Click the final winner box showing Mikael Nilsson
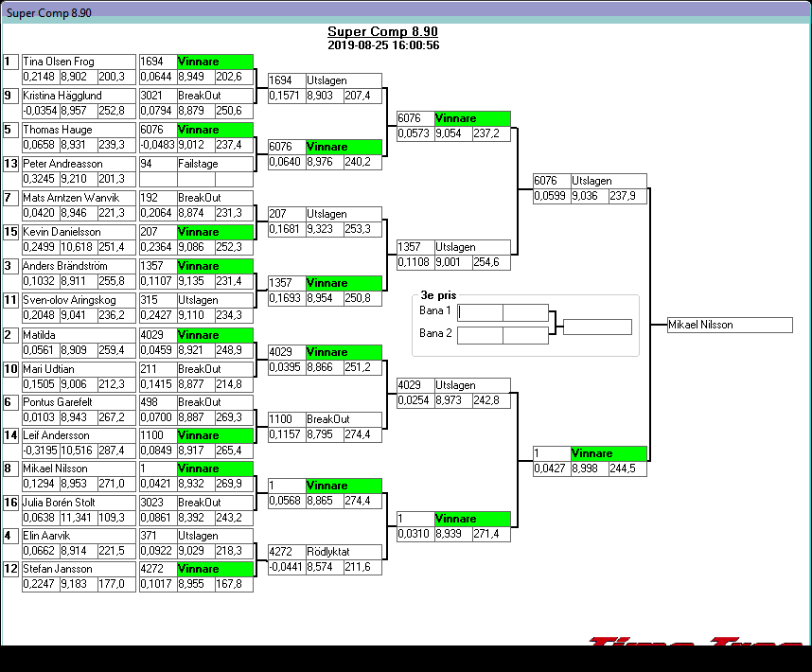Viewport: 812px width, 672px height. pos(729,325)
